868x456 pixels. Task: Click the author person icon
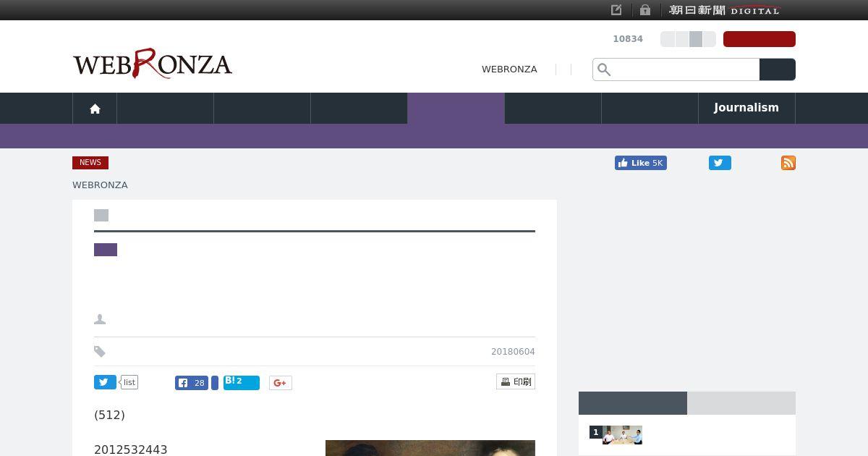100,319
